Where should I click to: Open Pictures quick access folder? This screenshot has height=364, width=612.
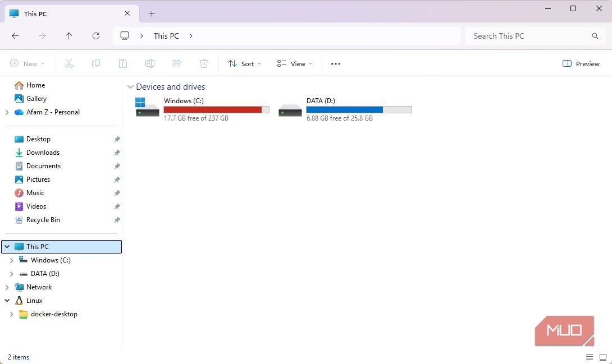(x=38, y=179)
